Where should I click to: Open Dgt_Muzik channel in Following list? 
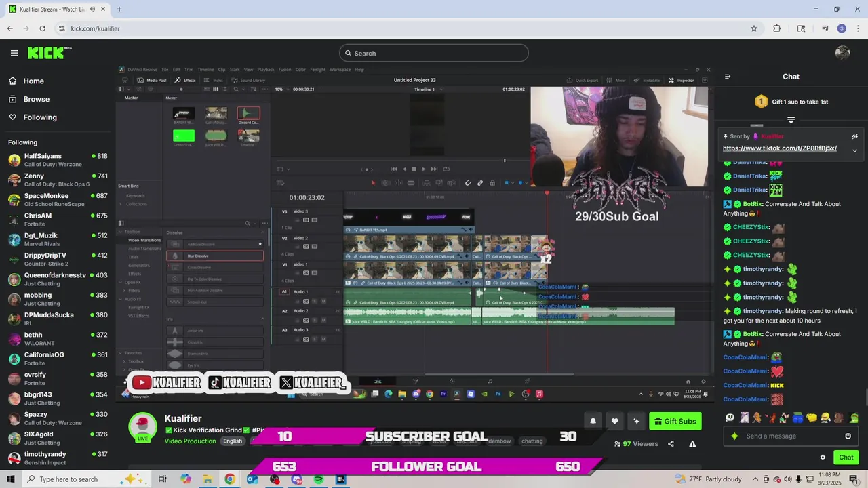click(x=58, y=239)
